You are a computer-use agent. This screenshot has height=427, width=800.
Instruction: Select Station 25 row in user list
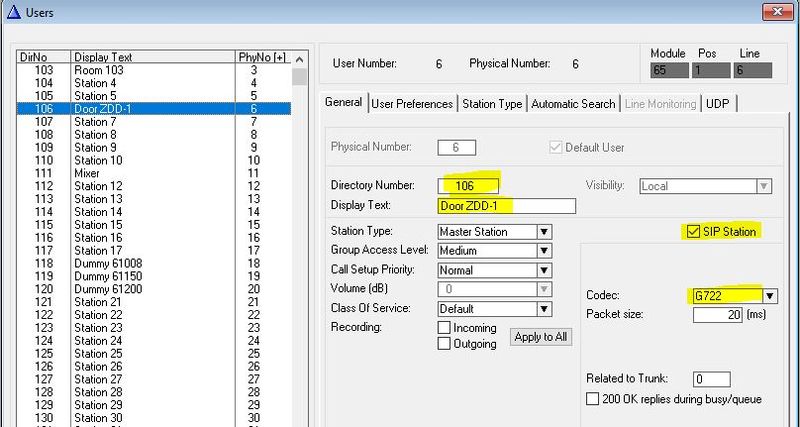(154, 354)
